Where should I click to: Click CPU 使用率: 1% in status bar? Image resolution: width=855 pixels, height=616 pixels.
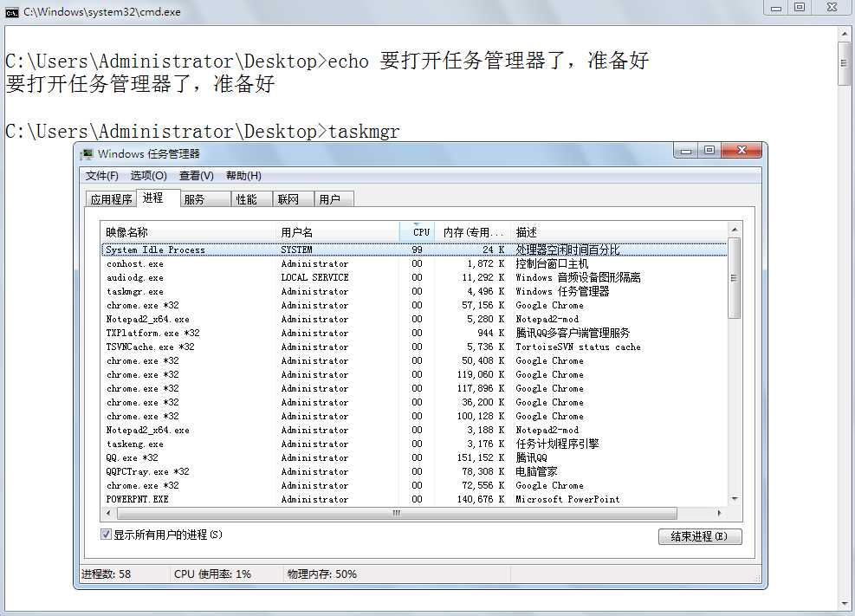point(212,574)
